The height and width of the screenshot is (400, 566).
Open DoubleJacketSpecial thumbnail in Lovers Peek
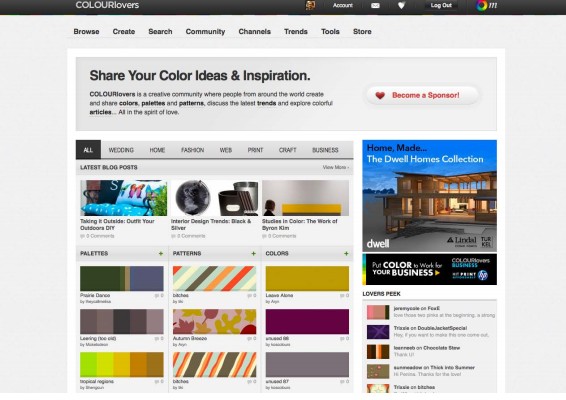(x=378, y=332)
